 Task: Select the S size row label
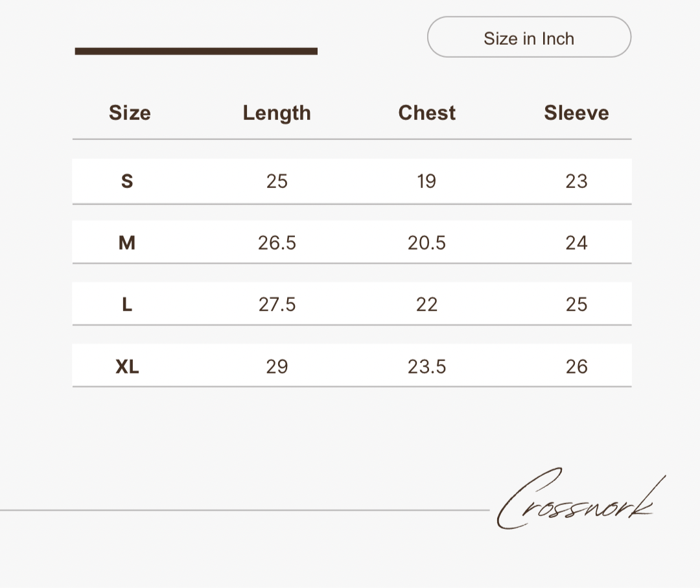[x=127, y=181]
